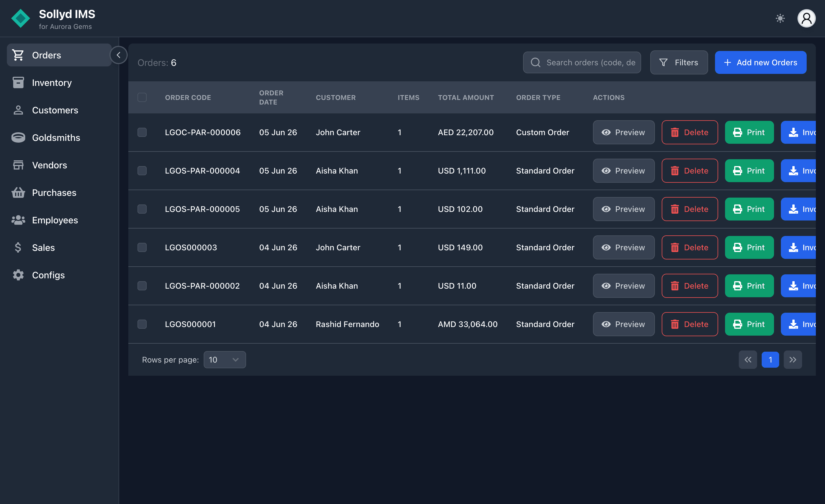Print order LGOS000003
This screenshot has width=825, height=504.
(749, 248)
